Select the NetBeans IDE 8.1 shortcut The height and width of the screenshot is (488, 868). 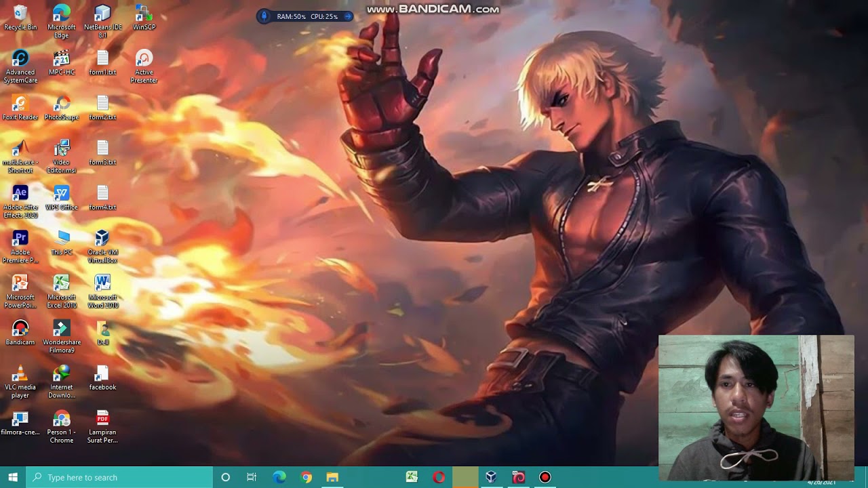(x=102, y=22)
